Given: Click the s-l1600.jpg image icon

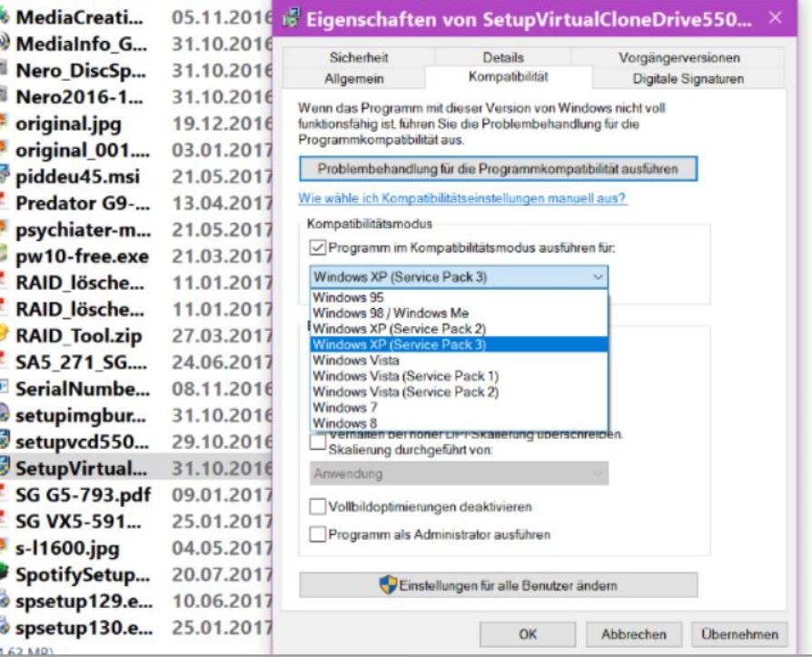Looking at the screenshot, I should click(x=5, y=547).
